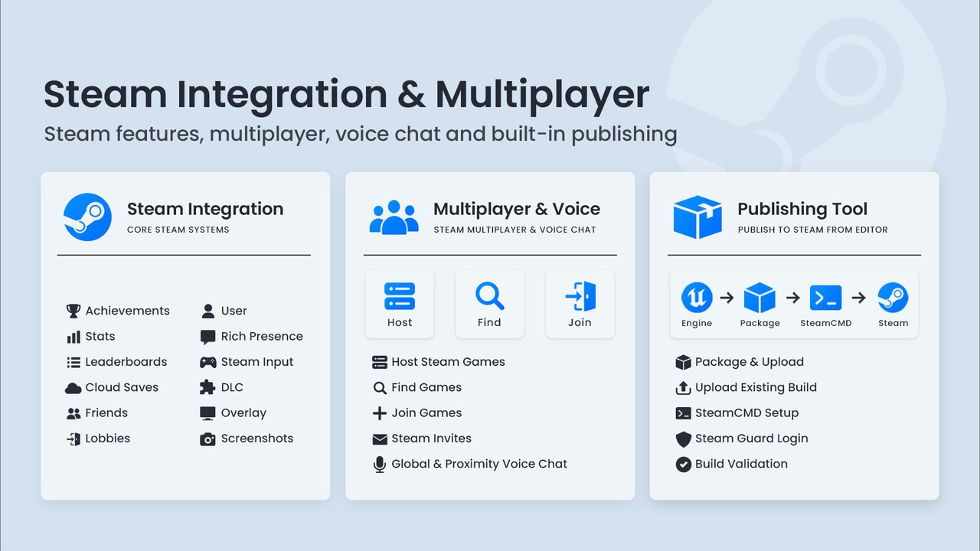Select the Join door tile
The height and width of the screenshot is (551, 980).
(580, 304)
